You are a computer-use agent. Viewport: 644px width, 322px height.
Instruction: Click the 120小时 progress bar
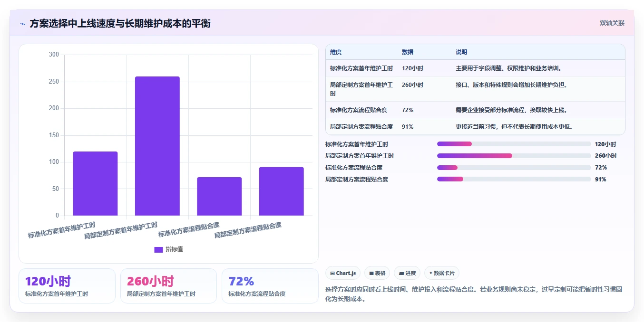(514, 144)
